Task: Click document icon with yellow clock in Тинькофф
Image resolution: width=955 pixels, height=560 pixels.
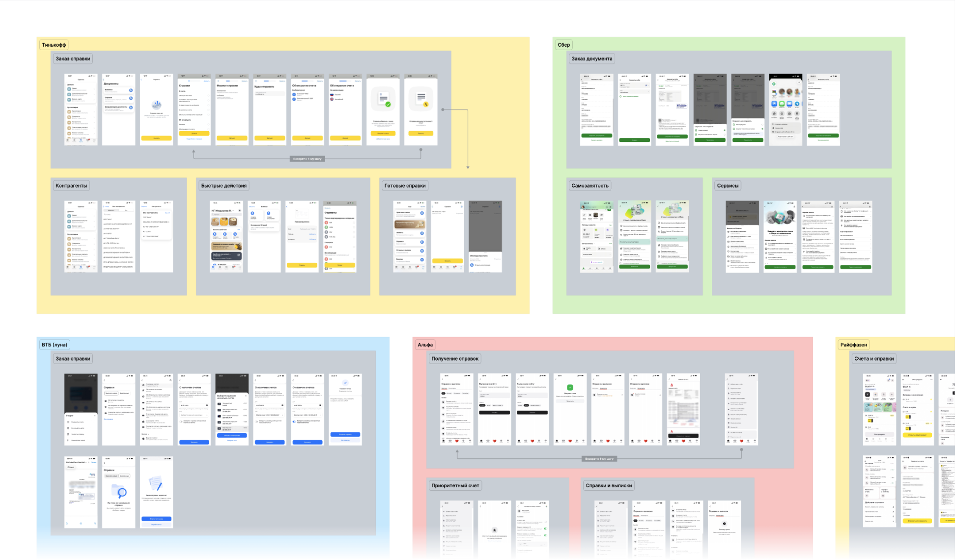Action: [422, 100]
